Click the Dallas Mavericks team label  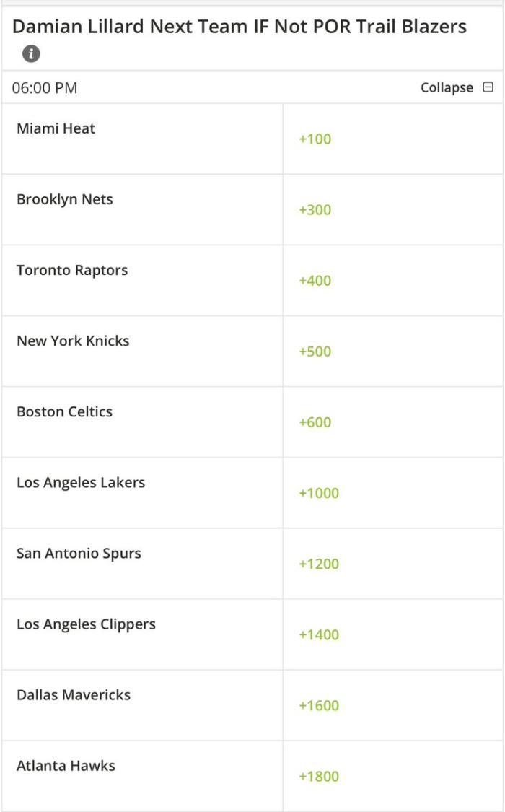[74, 694]
